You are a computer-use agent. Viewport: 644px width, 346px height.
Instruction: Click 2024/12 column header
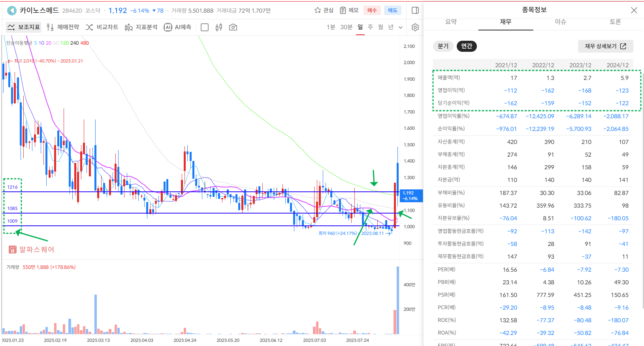coord(618,65)
